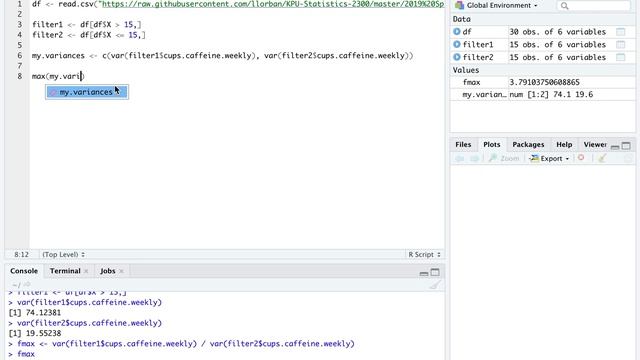Click on editor line 4 filter2 code
This screenshot has width=640, height=360.
[x=89, y=35]
